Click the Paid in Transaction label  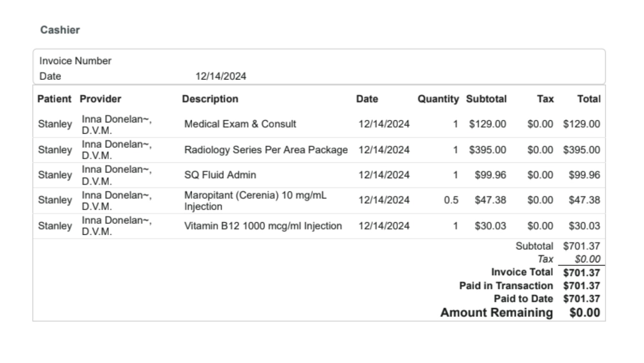point(506,286)
